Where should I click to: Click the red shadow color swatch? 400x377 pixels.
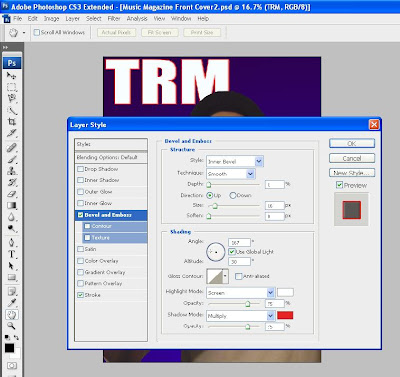(x=285, y=315)
